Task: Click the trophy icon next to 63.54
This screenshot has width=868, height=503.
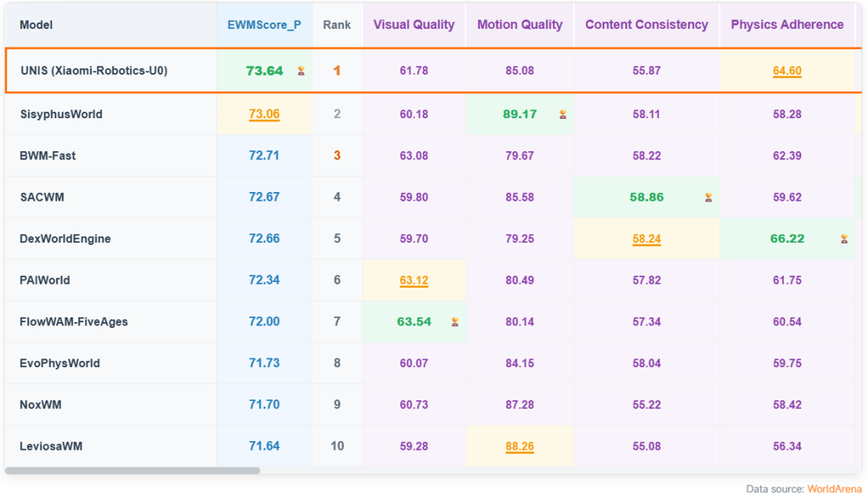Action: point(455,322)
